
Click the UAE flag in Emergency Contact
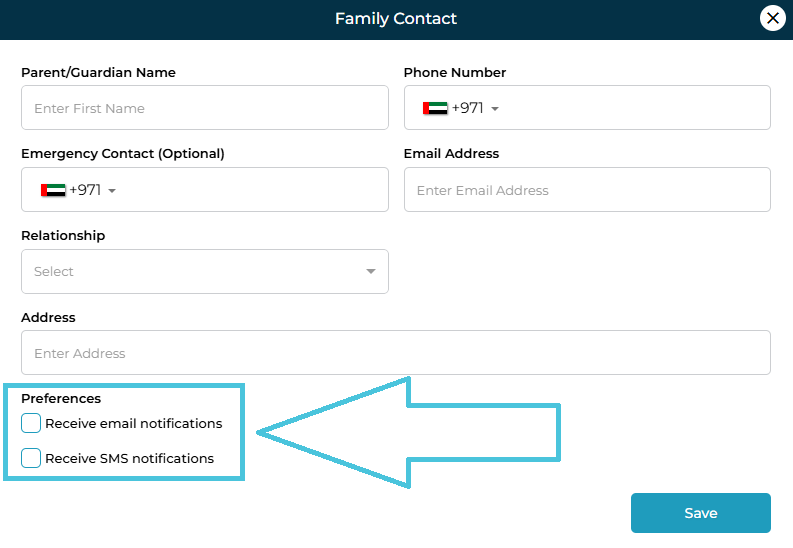coord(53,190)
